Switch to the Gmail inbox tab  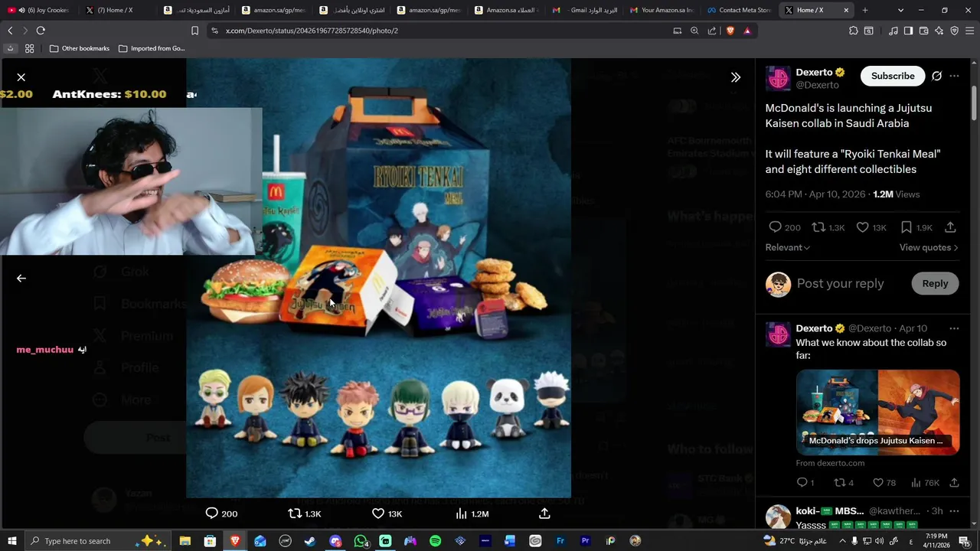pyautogui.click(x=586, y=10)
